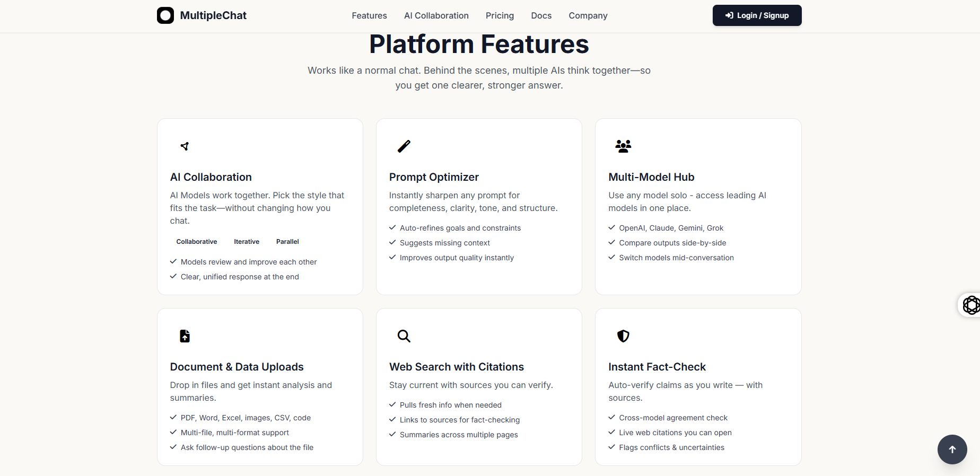Click the Web Search with Citations heading
Image resolution: width=980 pixels, height=476 pixels.
pos(456,367)
